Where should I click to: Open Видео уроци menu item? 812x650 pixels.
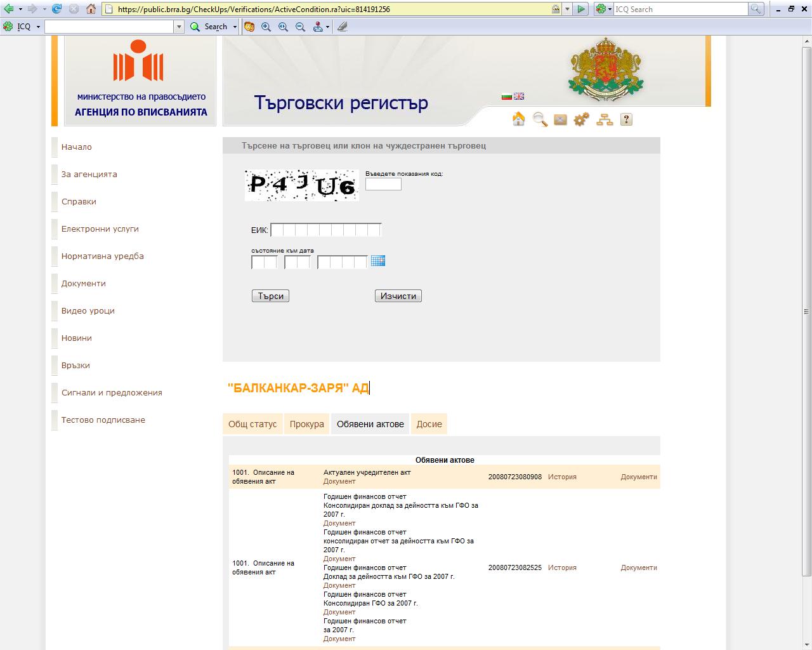(88, 310)
